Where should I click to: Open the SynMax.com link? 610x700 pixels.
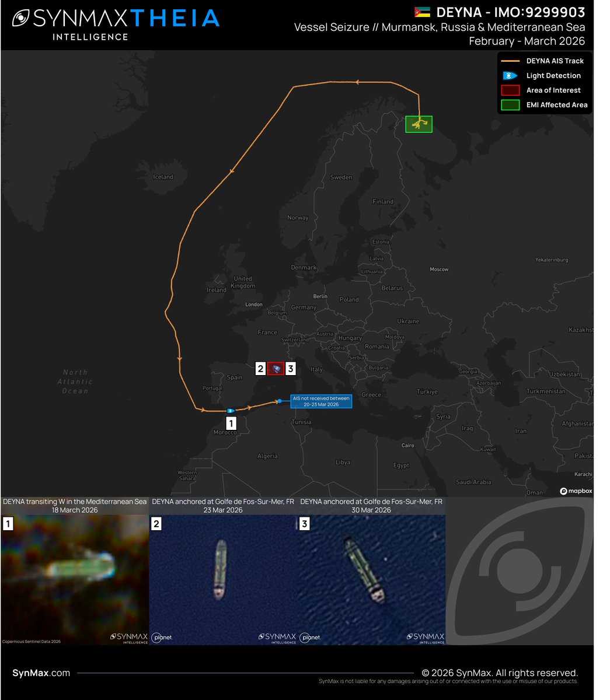pos(40,672)
